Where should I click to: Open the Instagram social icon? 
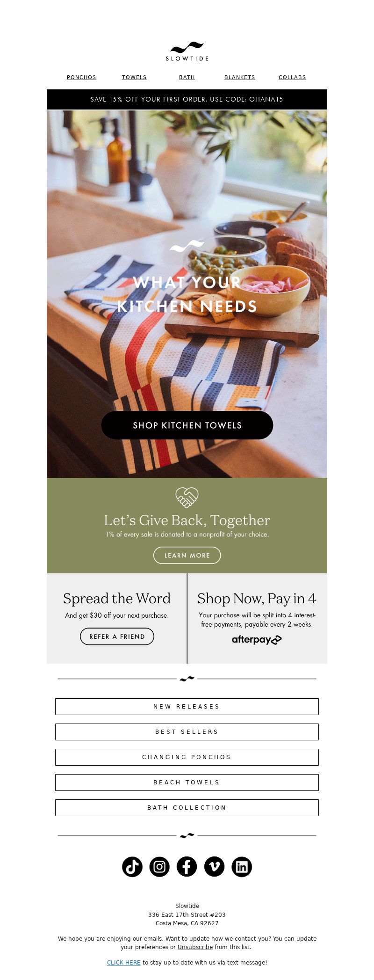(x=159, y=867)
